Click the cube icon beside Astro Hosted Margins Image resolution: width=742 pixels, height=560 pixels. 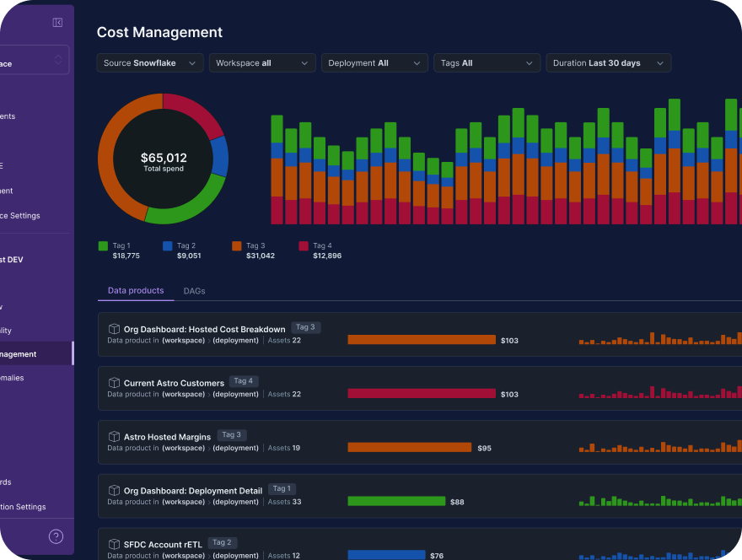[x=114, y=437]
